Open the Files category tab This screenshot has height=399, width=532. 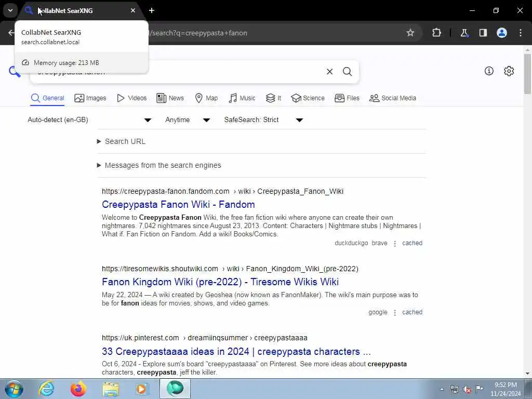[x=347, y=98]
